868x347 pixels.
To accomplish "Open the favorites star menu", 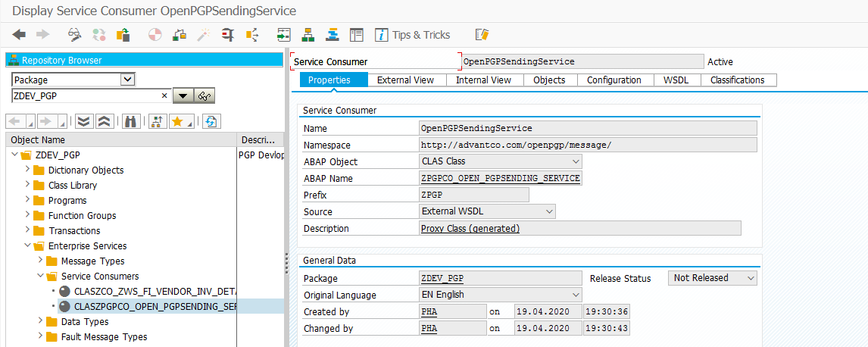I will (x=182, y=121).
